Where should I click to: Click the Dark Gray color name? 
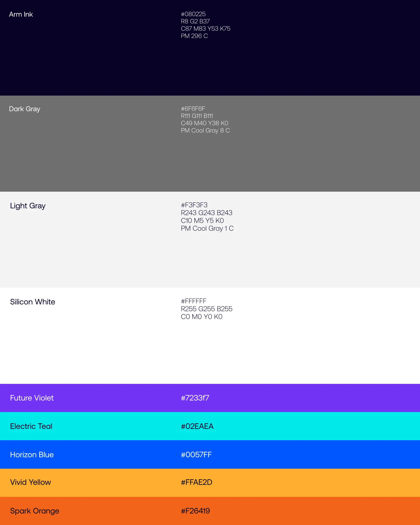click(x=24, y=109)
